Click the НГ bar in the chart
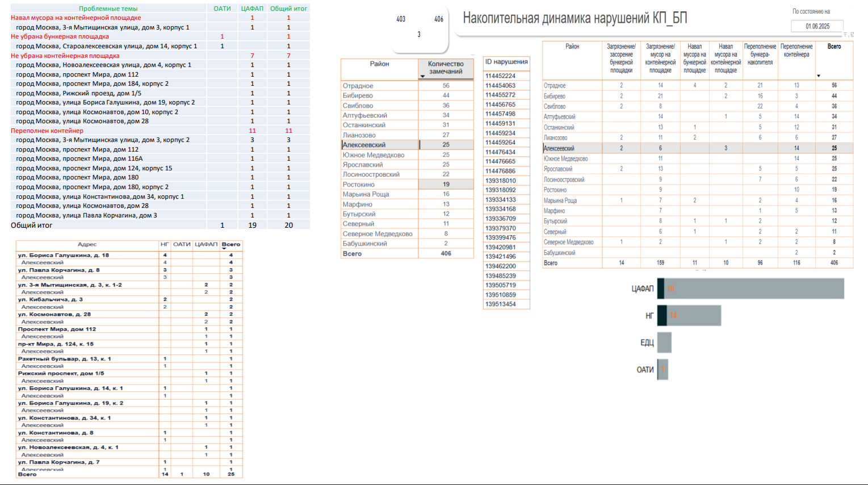 [x=689, y=315]
